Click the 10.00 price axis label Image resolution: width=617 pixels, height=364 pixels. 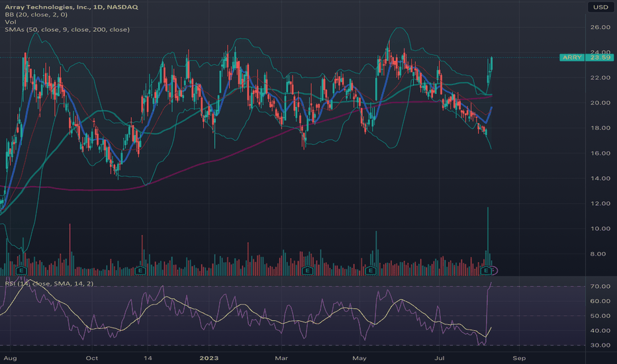click(600, 228)
